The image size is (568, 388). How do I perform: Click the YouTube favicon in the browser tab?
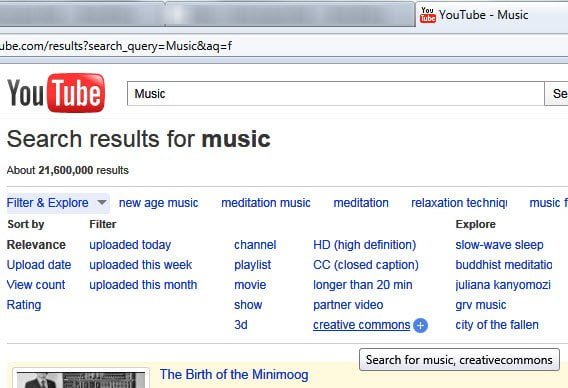(428, 15)
